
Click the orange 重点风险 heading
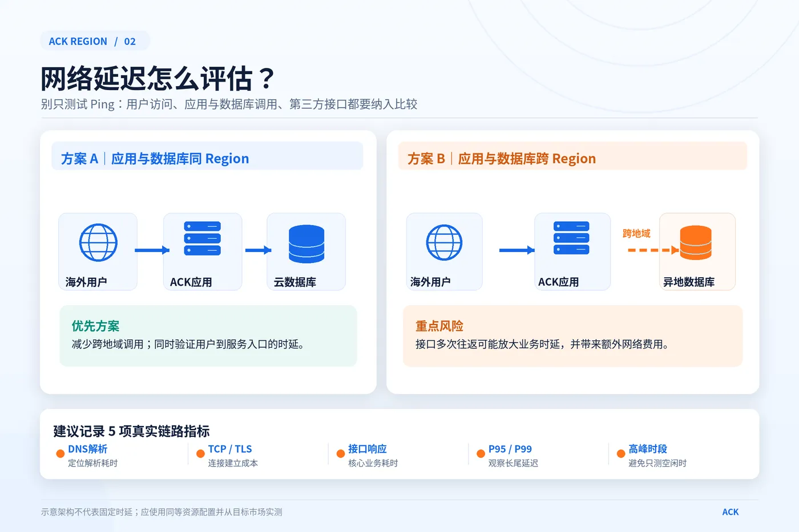439,326
